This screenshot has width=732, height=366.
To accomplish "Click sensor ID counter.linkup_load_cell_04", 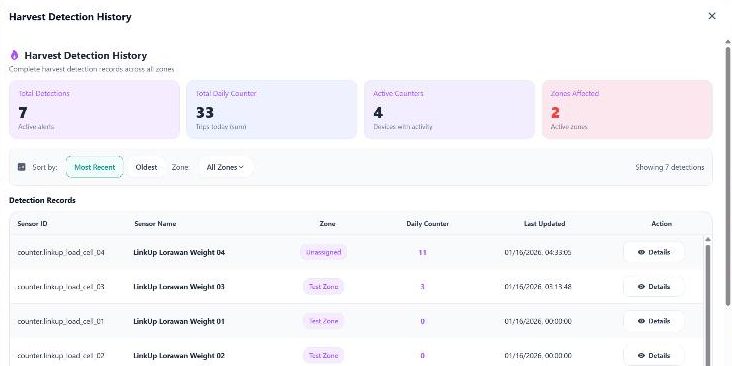I will click(x=61, y=252).
